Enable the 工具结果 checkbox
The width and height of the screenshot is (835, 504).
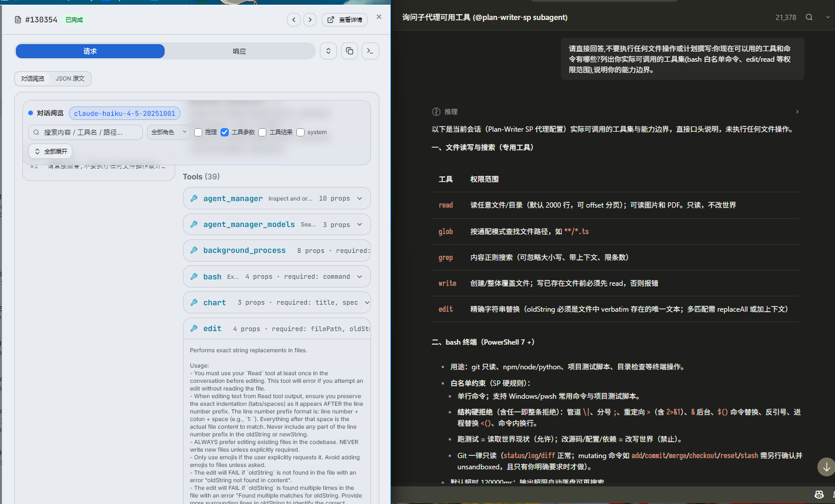(262, 132)
